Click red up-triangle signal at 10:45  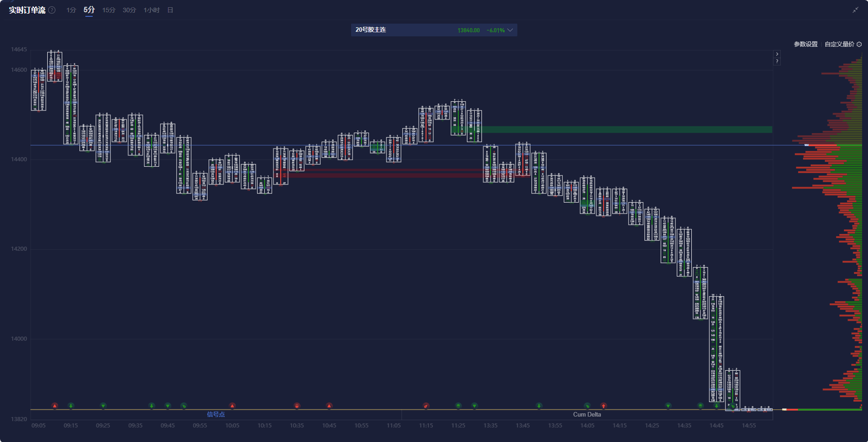click(329, 406)
